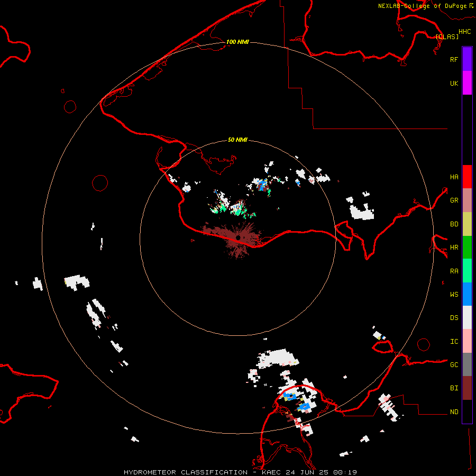This screenshot has width=476, height=476.
Task: Click the BD legend label
Action: (454, 224)
